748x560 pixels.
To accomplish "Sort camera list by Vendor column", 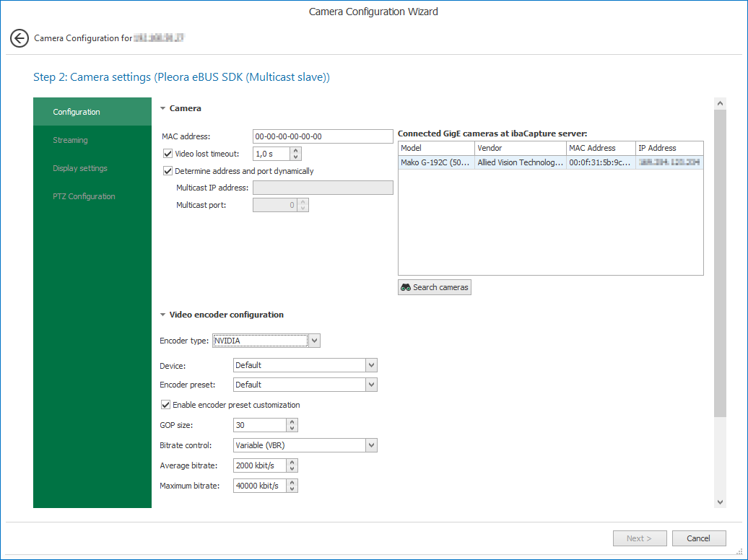I will (x=521, y=148).
